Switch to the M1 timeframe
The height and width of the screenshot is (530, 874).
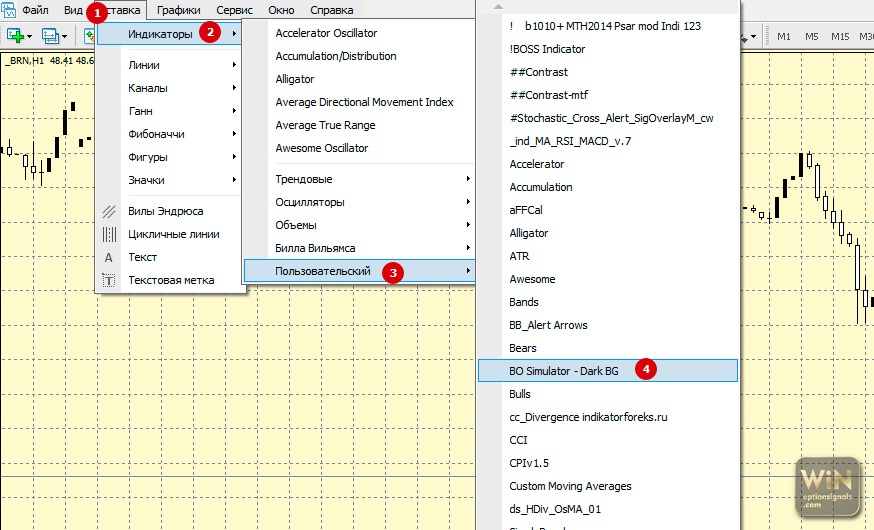(x=784, y=37)
